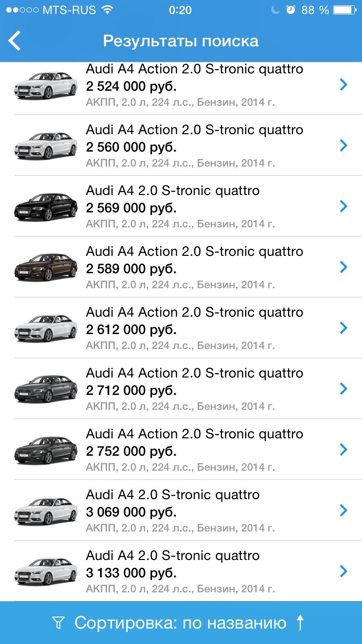Tap the grey Audi thumbnail at 2 712 000 руб.
This screenshot has width=362, height=644.
coord(46,389)
